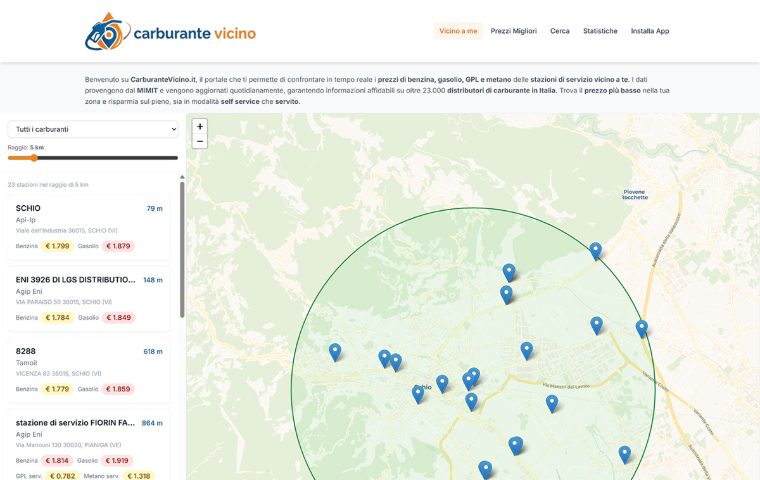Select the marker closest to Piovene Rocchette label

tap(596, 251)
